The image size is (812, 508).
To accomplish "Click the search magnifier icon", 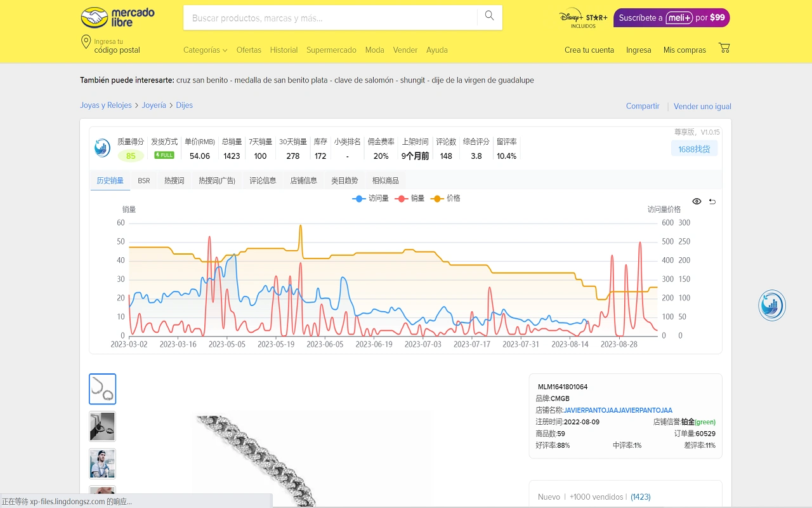I will pyautogui.click(x=489, y=17).
